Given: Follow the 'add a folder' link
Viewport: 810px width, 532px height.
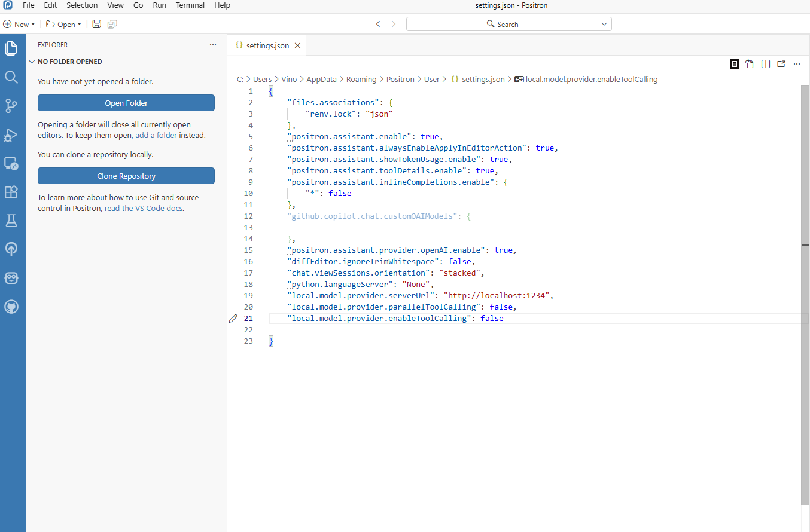Looking at the screenshot, I should [x=156, y=135].
